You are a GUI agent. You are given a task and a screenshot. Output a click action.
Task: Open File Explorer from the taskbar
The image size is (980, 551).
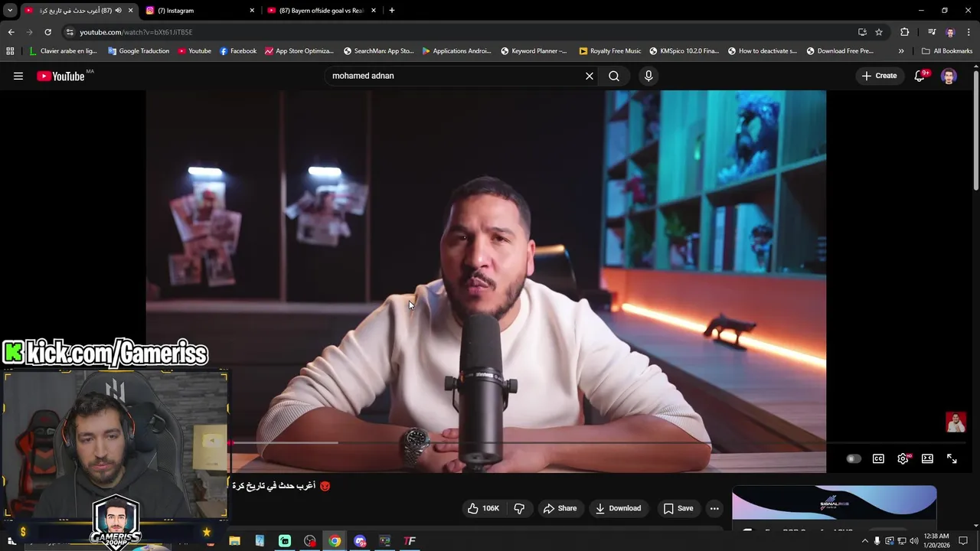click(235, 541)
